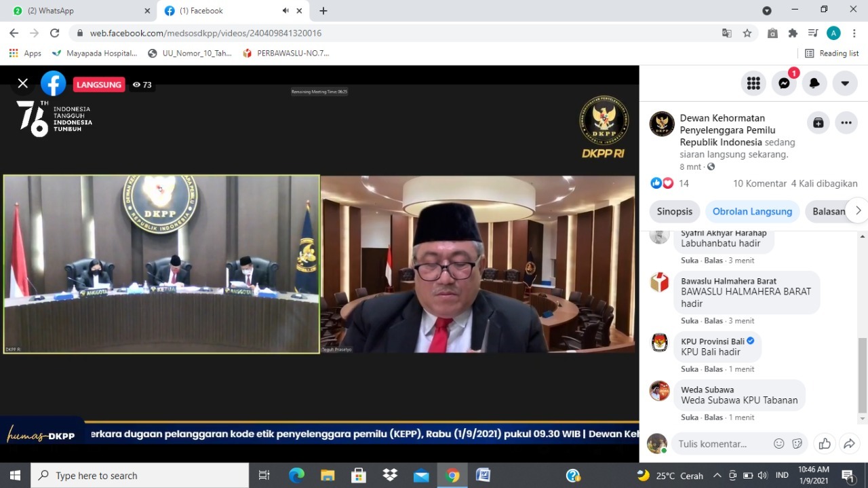Screen dimensions: 868x488
Task: Click Suka under Weda Subawa's comment
Action: [x=689, y=417]
